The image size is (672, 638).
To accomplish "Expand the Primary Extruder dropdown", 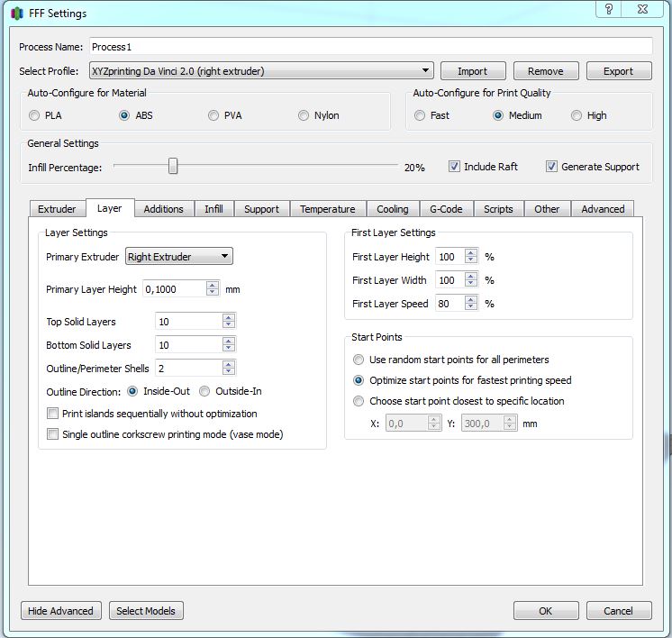I will coord(178,257).
